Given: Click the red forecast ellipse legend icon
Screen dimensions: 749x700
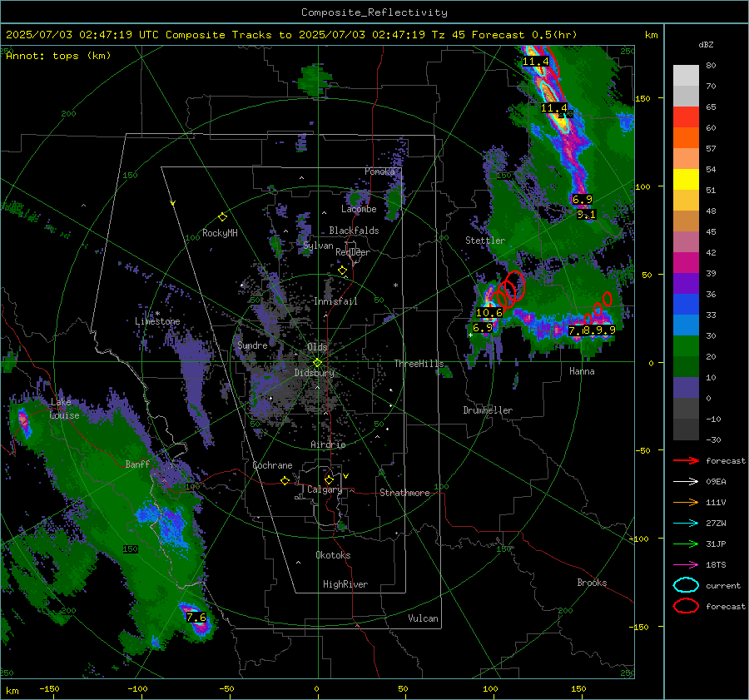Looking at the screenshot, I should click(x=686, y=606).
